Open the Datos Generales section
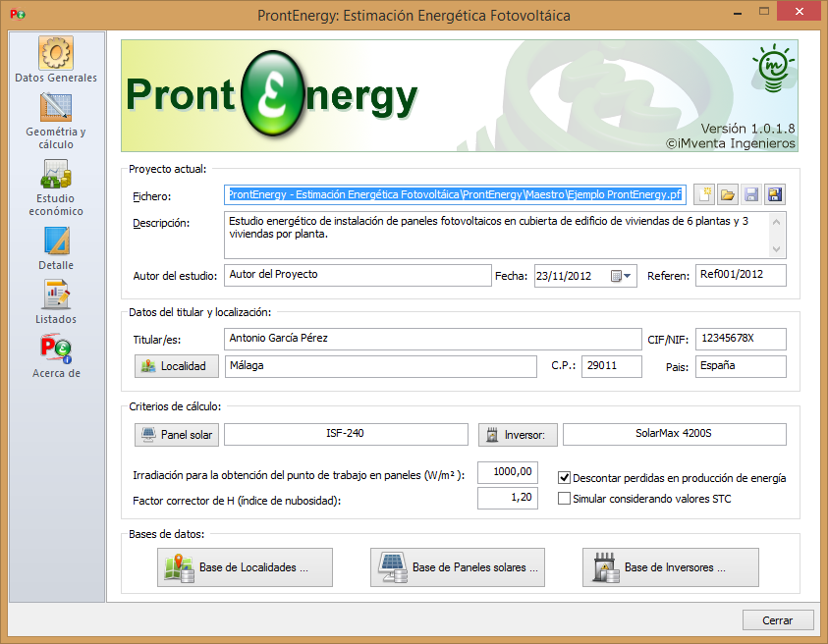This screenshot has height=644, width=828. tap(56, 60)
